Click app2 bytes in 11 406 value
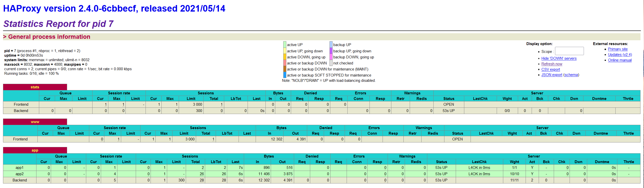Viewport: 644px width, 188px height. coord(264,174)
